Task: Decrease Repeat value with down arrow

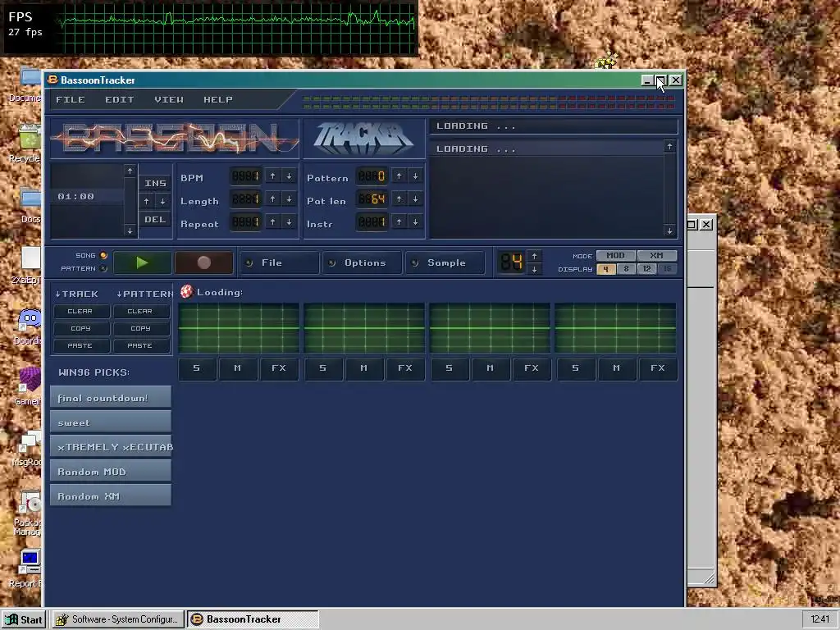Action: pyautogui.click(x=290, y=221)
